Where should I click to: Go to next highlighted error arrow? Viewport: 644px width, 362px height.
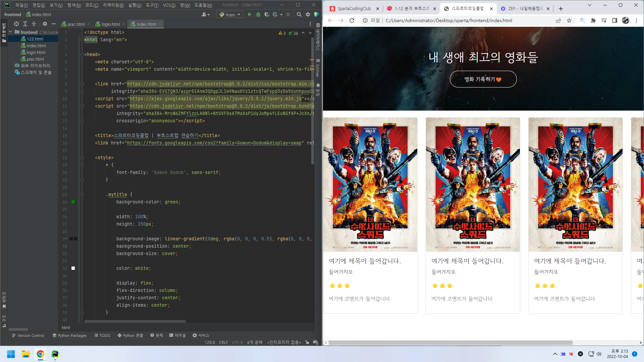pos(310,33)
